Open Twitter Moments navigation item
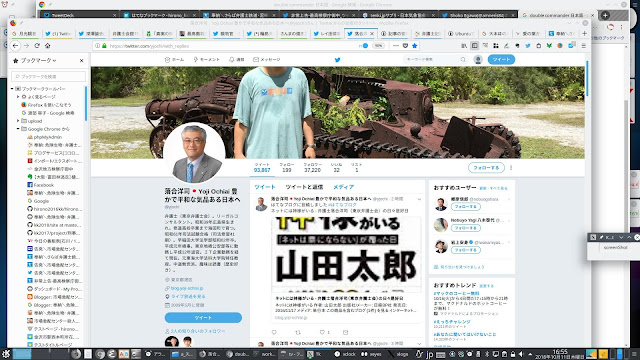 pos(207,60)
